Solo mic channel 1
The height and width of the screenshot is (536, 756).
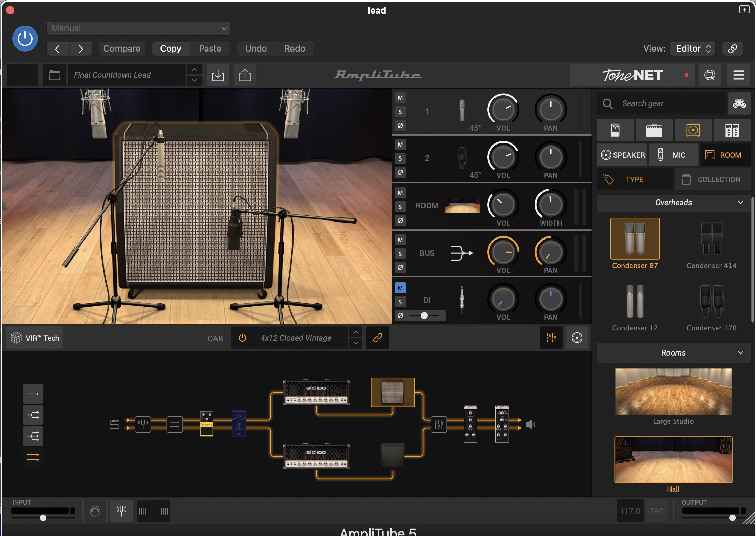[400, 112]
